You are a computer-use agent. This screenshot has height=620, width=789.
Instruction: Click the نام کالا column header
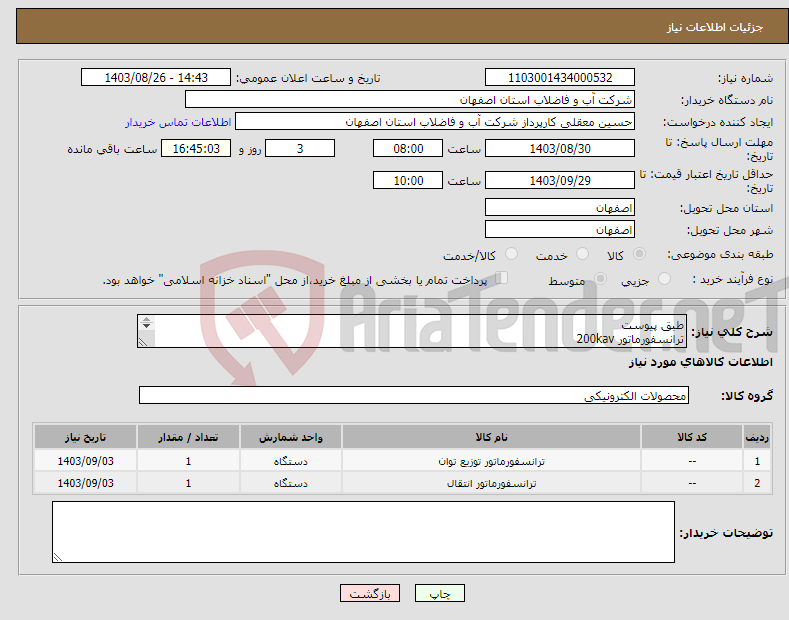(491, 437)
